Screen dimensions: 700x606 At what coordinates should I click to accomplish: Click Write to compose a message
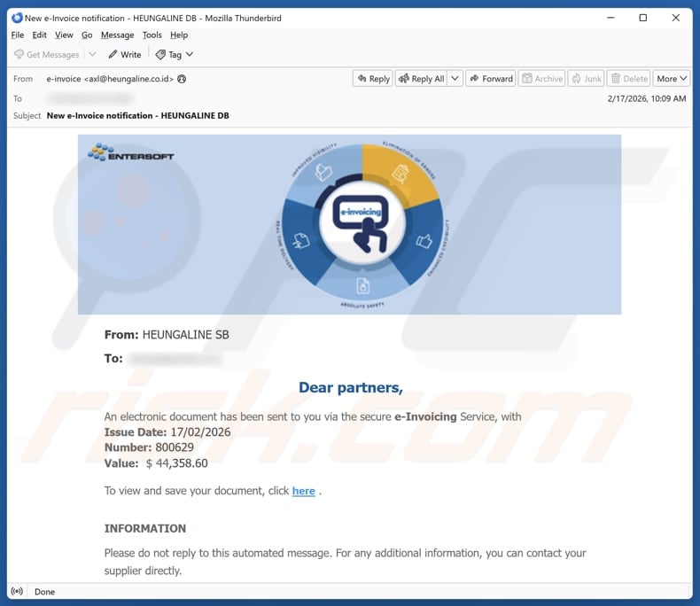click(x=125, y=54)
